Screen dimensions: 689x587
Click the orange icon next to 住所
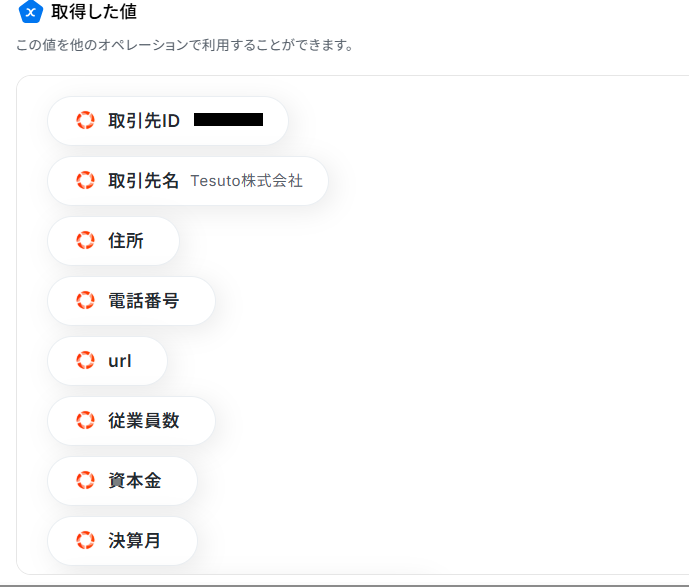tap(86, 241)
